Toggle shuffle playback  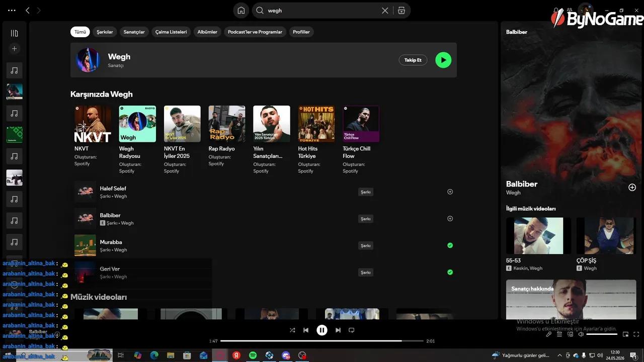tap(292, 330)
